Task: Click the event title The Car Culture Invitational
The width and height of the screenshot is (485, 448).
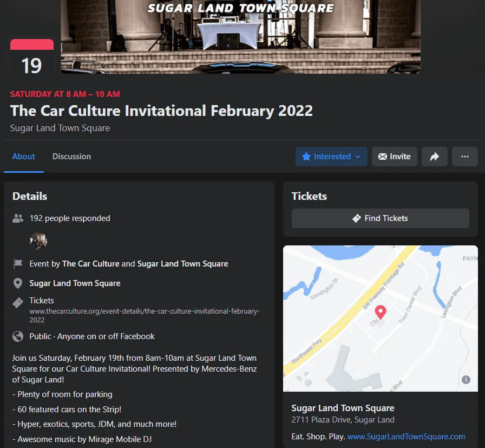Action: pyautogui.click(x=161, y=111)
